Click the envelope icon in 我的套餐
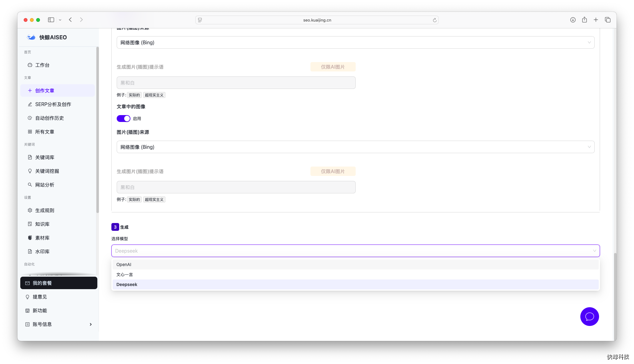 click(27, 283)
